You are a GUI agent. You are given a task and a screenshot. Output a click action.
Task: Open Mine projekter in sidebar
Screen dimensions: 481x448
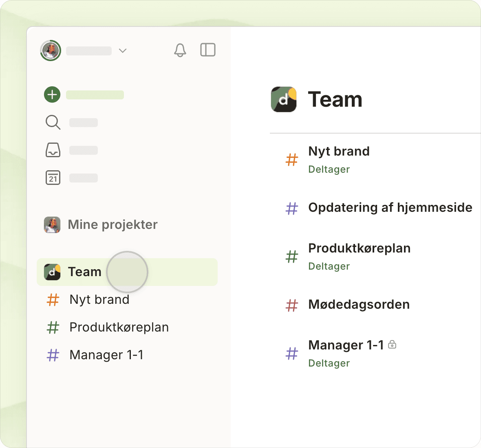click(x=113, y=224)
